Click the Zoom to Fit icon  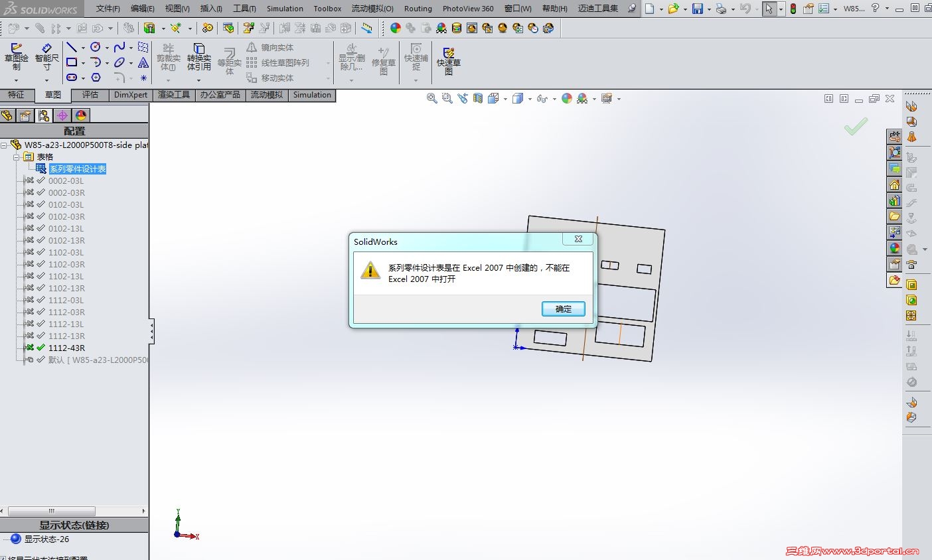click(x=431, y=98)
